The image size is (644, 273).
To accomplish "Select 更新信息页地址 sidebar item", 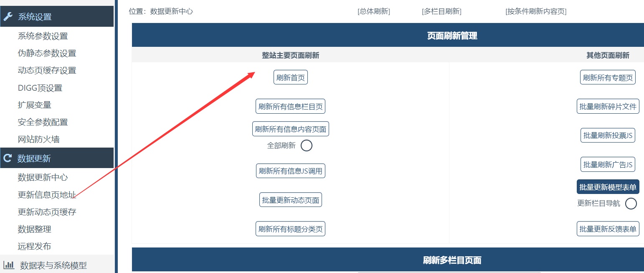I will coord(47,194).
